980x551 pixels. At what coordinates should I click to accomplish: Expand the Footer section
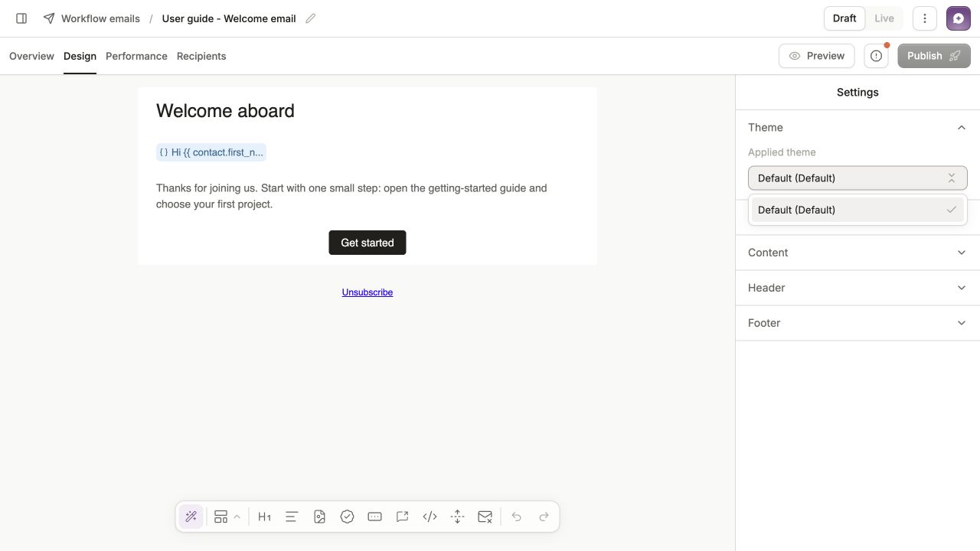click(x=857, y=323)
